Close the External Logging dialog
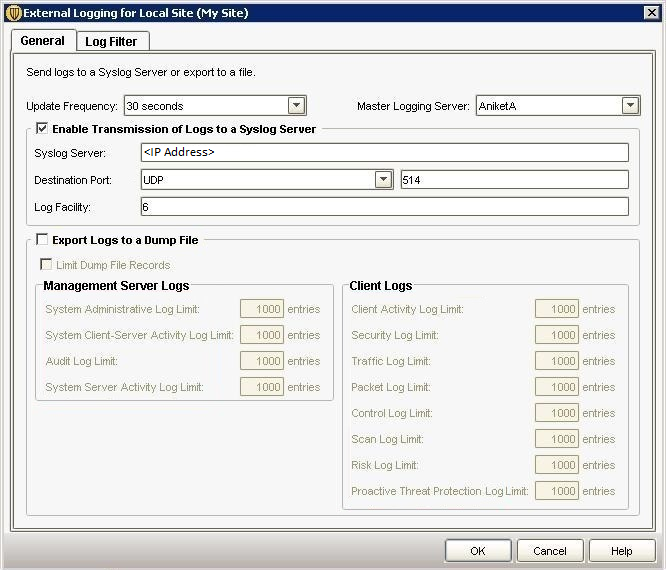Viewport: 666px width, 570px height. click(651, 13)
